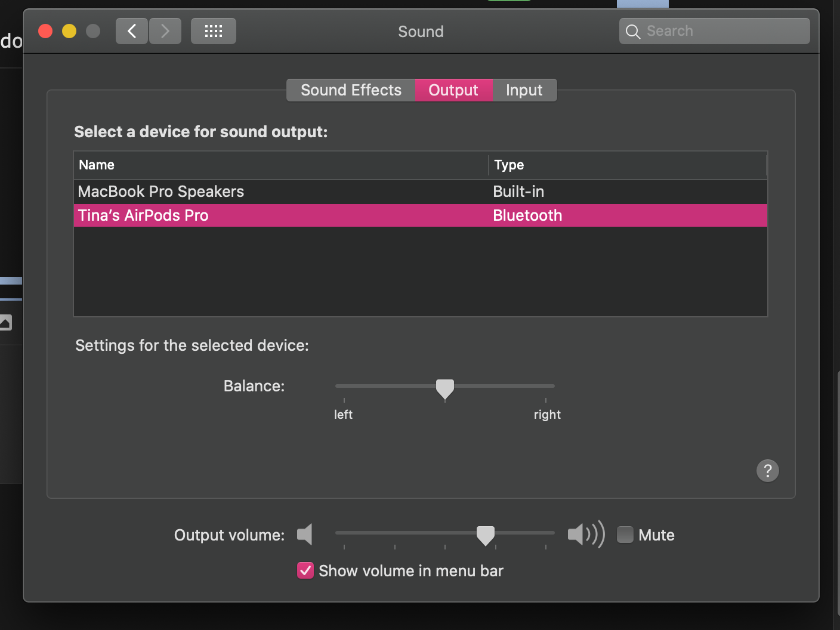
Task: Go back with the left chevron button
Action: point(132,31)
